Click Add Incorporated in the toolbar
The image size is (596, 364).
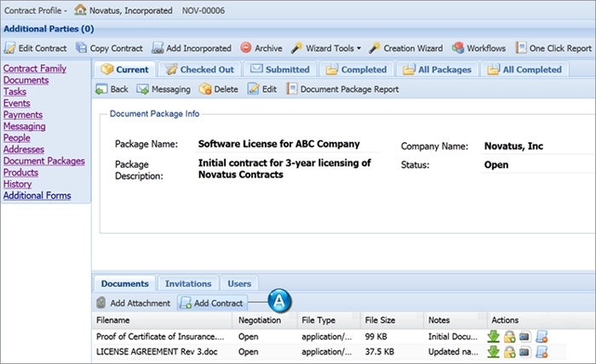tap(192, 48)
